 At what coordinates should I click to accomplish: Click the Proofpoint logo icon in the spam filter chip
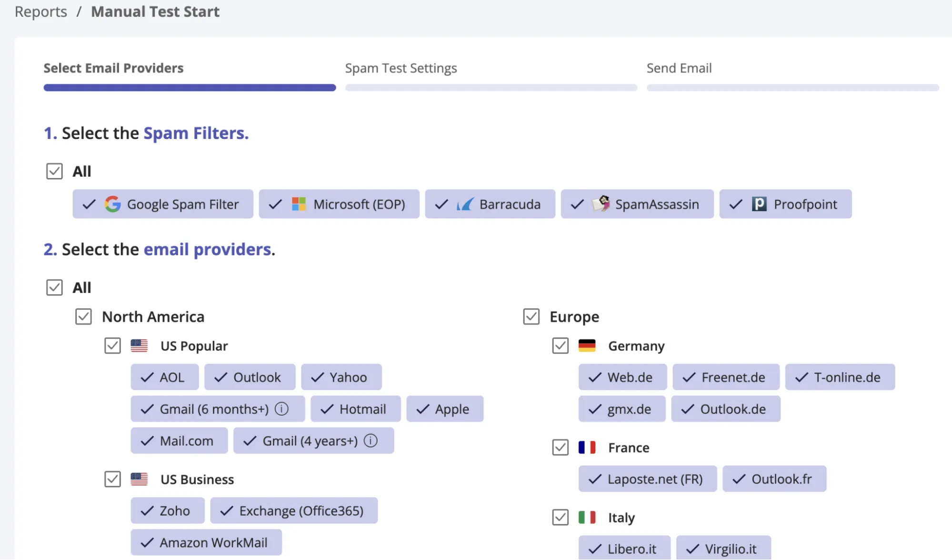pos(759,204)
